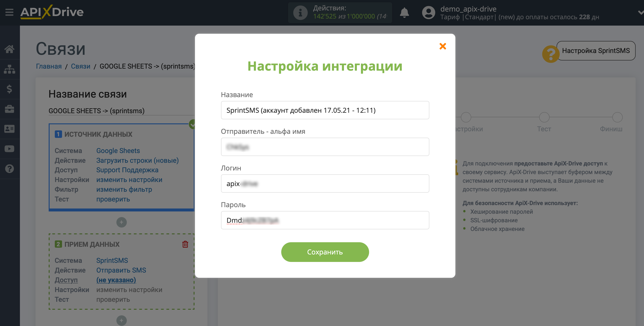Open the notifications bell

(x=404, y=12)
